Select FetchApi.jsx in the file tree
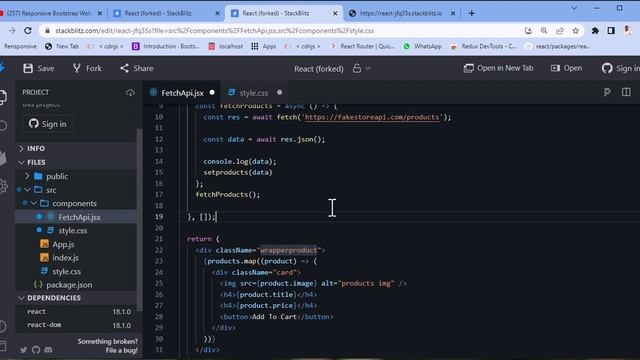Image resolution: width=640 pixels, height=360 pixels. pos(78,217)
